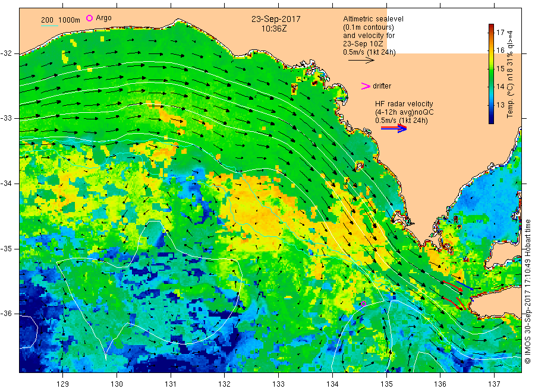Image resolution: width=535 pixels, height=392 pixels.
Task: Click the time label 10:36Z
Action: (x=274, y=29)
